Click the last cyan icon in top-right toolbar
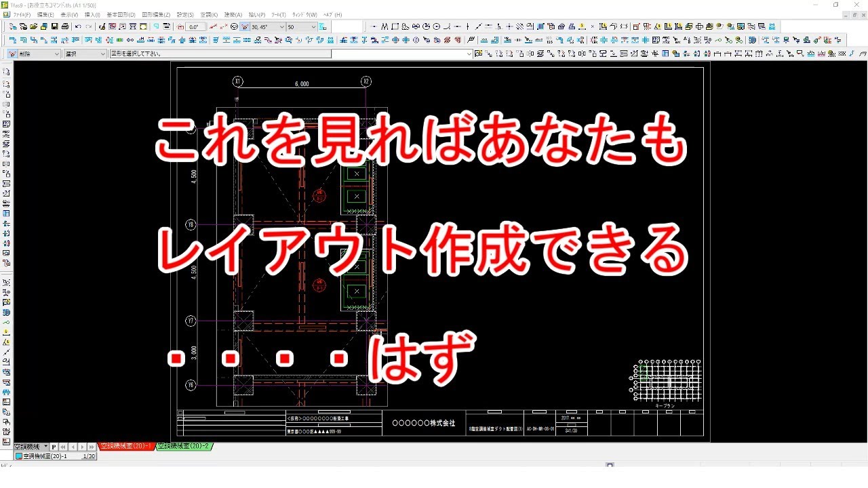This screenshot has height=488, width=868. click(x=772, y=26)
